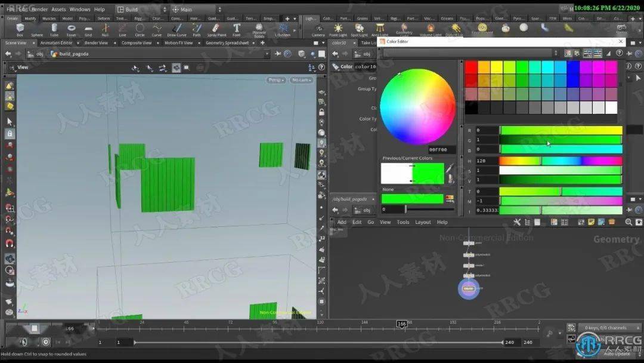Screen dimensions: 644x363
Task: Toggle the Auto Update setting
Action: point(617,353)
